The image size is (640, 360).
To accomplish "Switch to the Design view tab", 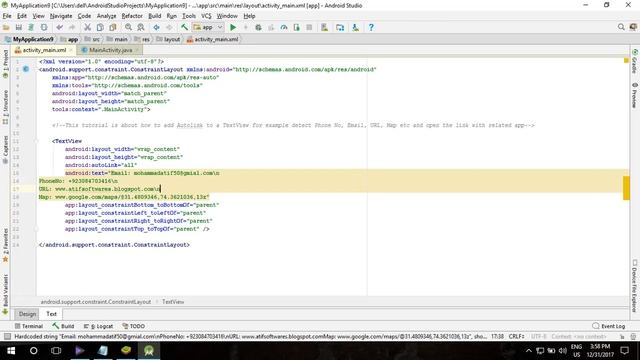I will 27,314.
